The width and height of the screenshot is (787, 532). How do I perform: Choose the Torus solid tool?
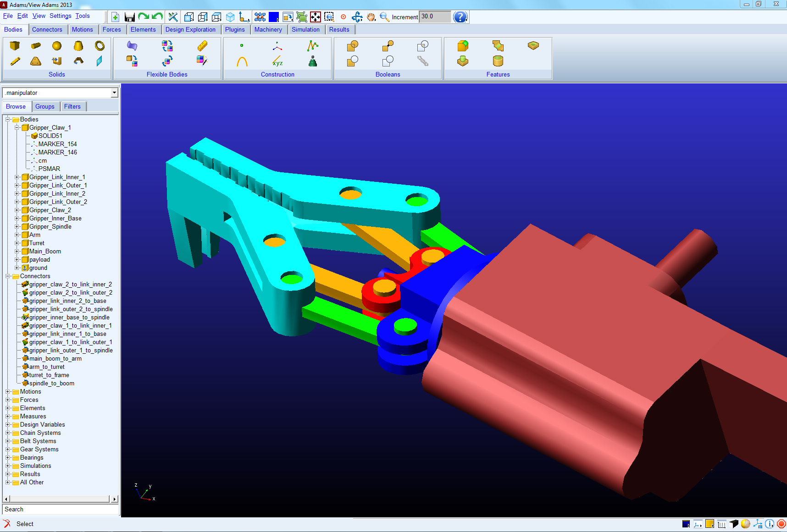100,46
